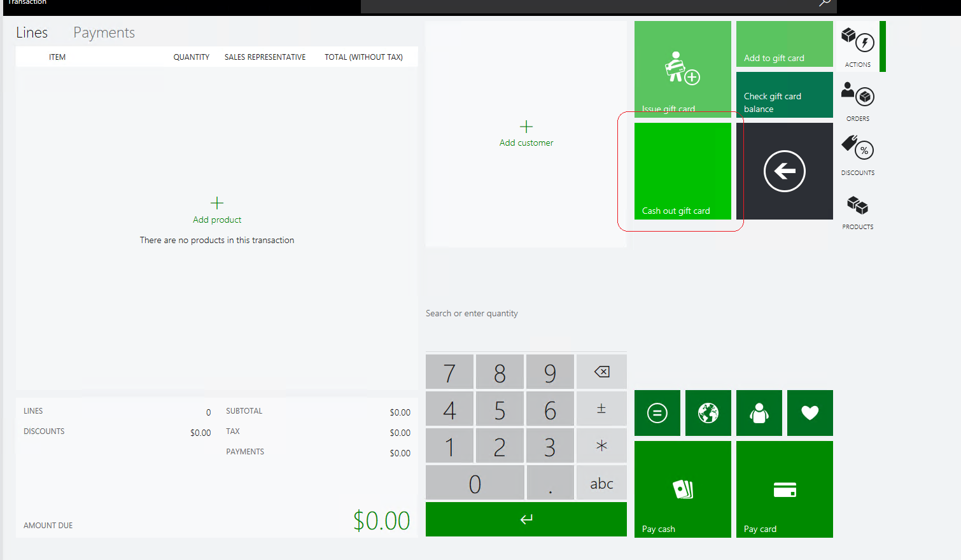Switch to the Lines tab
Image resolution: width=961 pixels, height=560 pixels.
tap(31, 32)
